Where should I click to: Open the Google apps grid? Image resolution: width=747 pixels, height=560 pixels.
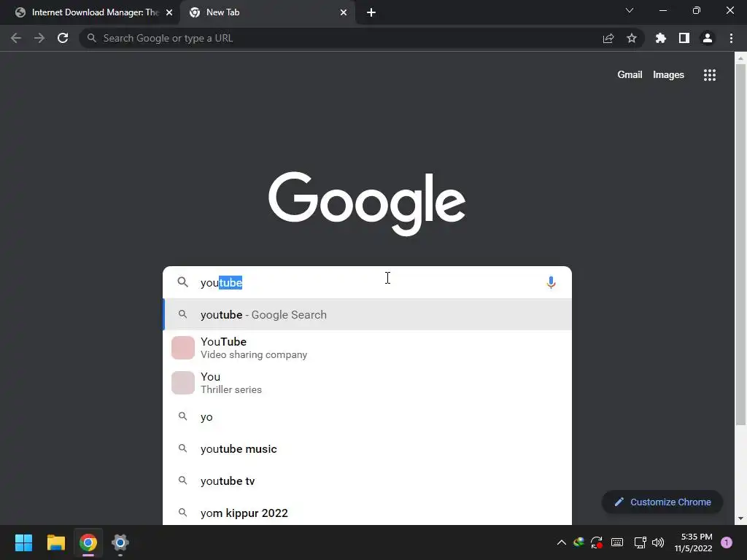710,75
